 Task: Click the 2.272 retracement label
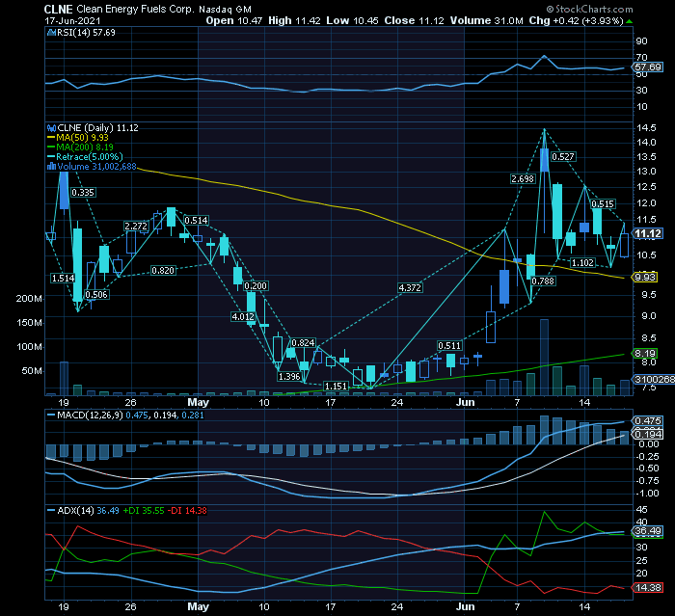136,227
